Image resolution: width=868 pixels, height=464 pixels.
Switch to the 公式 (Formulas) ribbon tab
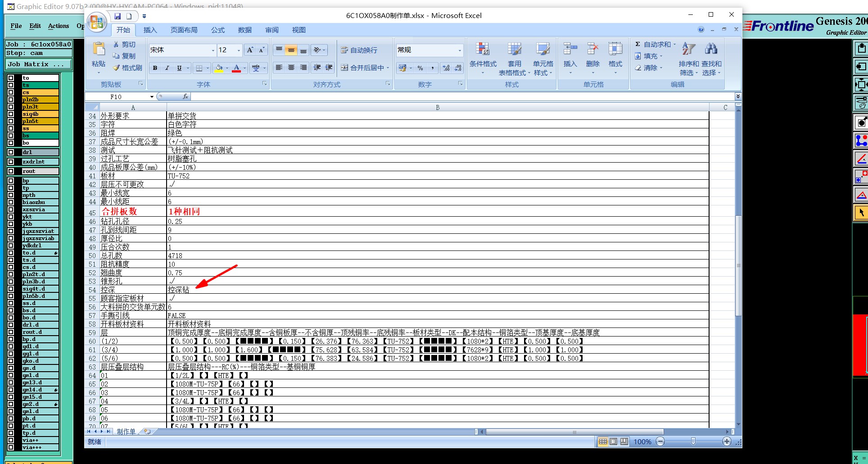[218, 30]
